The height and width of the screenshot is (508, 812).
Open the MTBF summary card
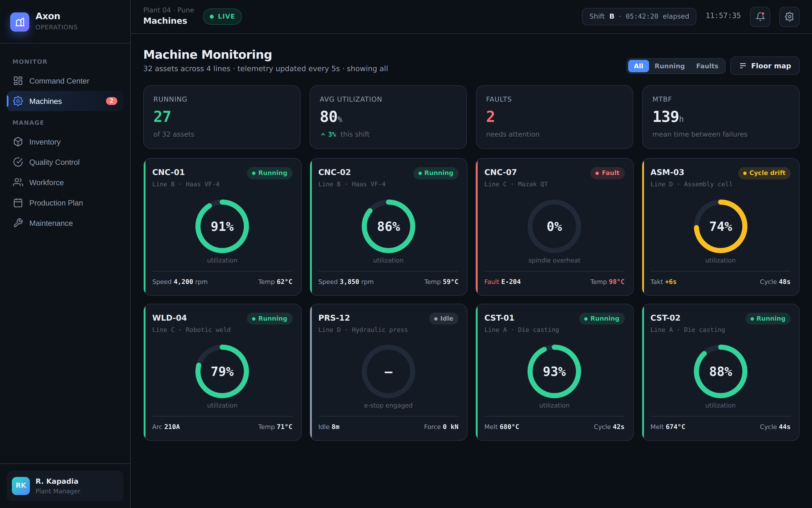click(721, 117)
